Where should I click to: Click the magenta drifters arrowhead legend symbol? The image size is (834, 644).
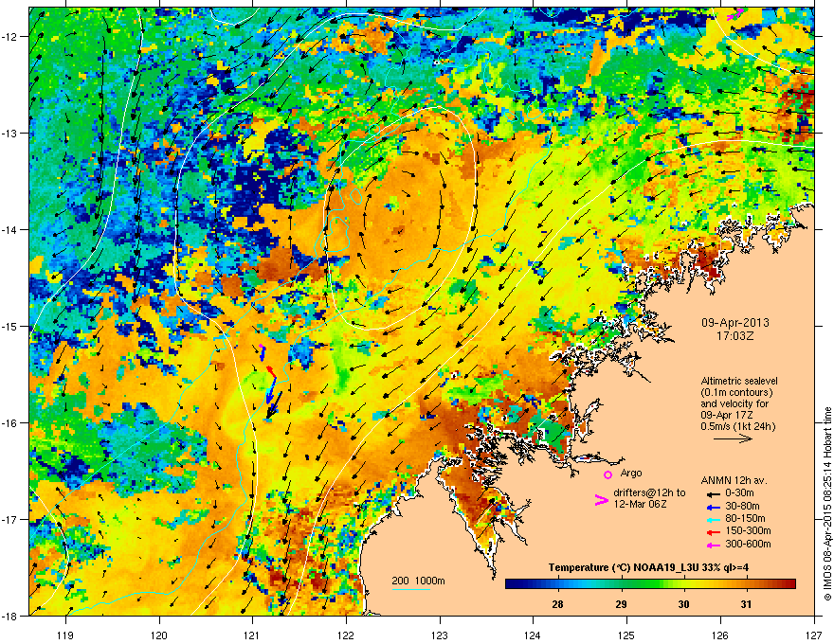click(x=601, y=500)
